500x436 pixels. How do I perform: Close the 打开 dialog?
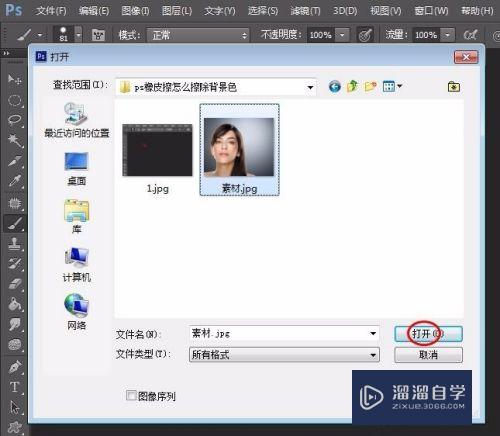466,57
